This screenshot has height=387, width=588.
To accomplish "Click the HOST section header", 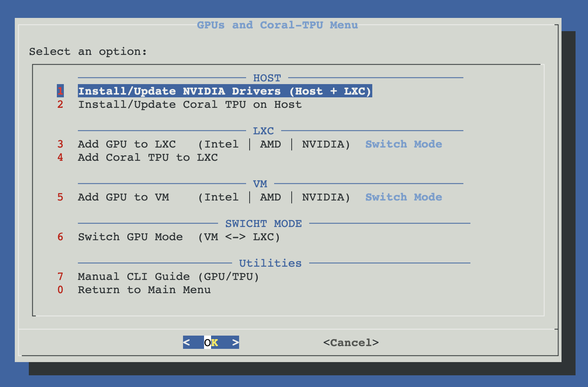I will 267,78.
